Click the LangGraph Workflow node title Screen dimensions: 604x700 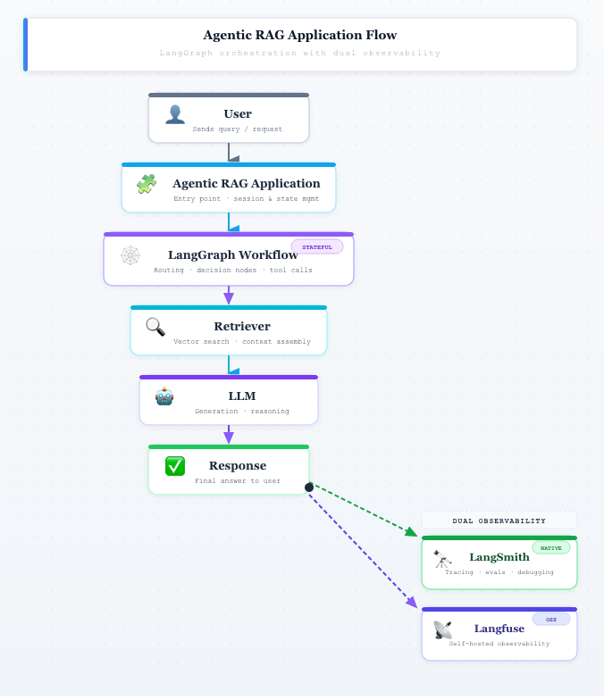pos(232,255)
